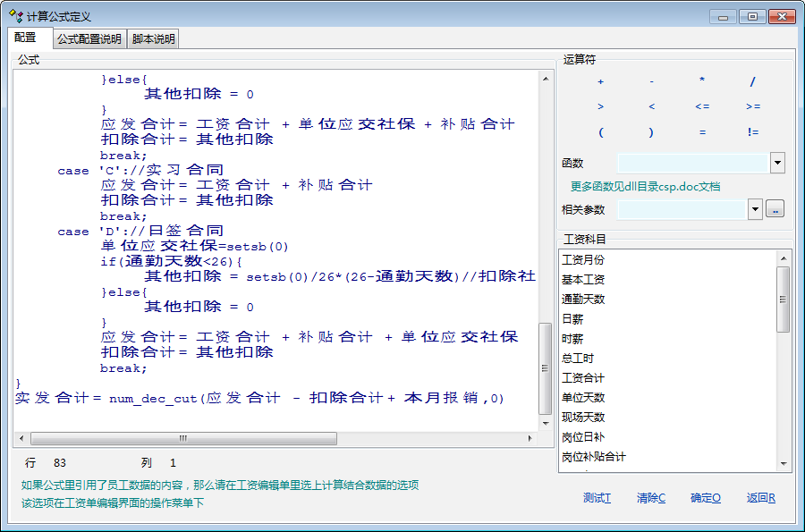The width and height of the screenshot is (805, 532).
Task: Insert the less-than-or-equal operator
Action: coord(702,106)
